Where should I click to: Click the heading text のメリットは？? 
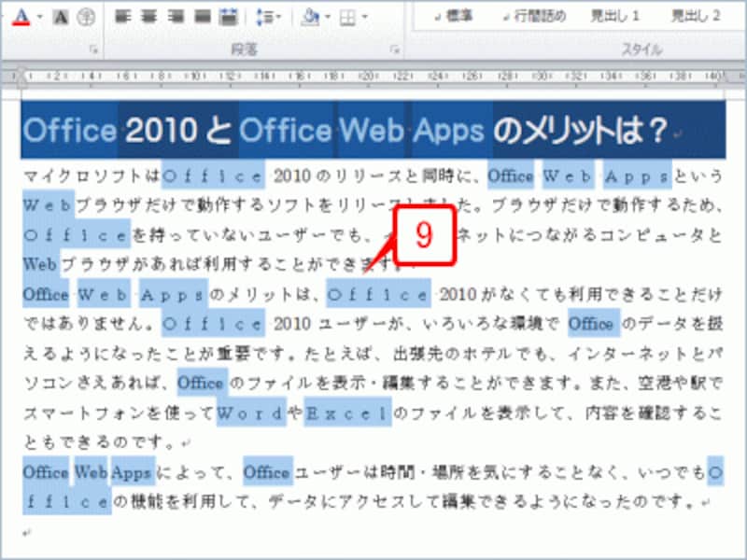[580, 130]
